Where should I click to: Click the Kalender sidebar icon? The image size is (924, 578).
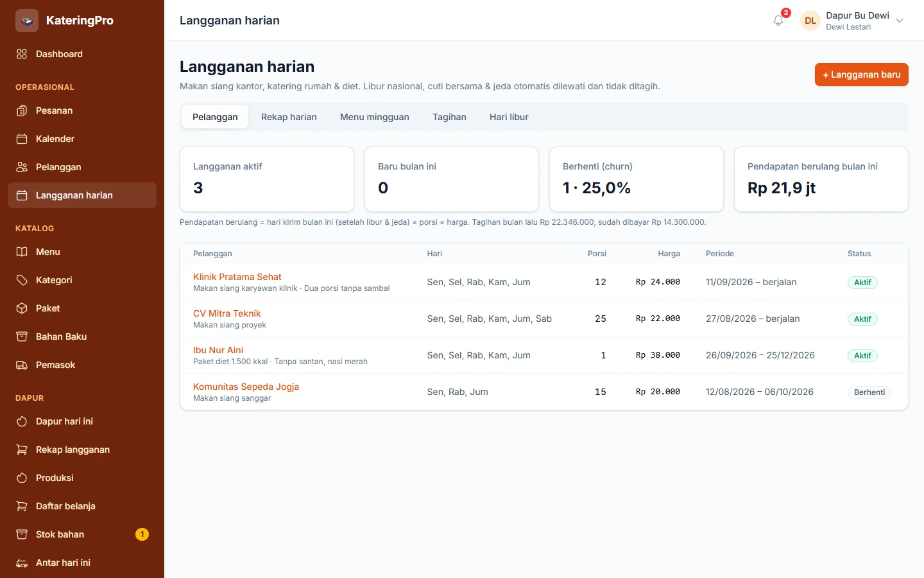pyautogui.click(x=22, y=139)
